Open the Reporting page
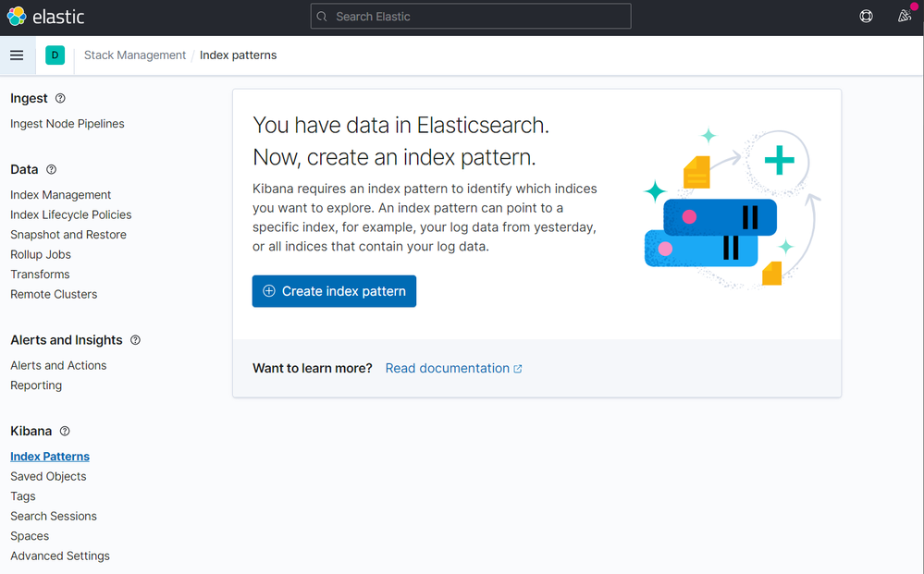The width and height of the screenshot is (924, 574). [x=36, y=385]
